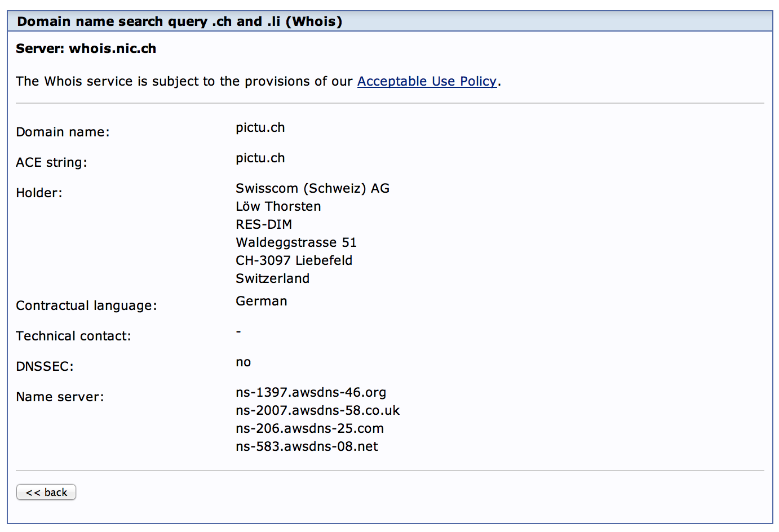Click the Server whois.nic.ch heading
The image size is (779, 532).
point(86,48)
